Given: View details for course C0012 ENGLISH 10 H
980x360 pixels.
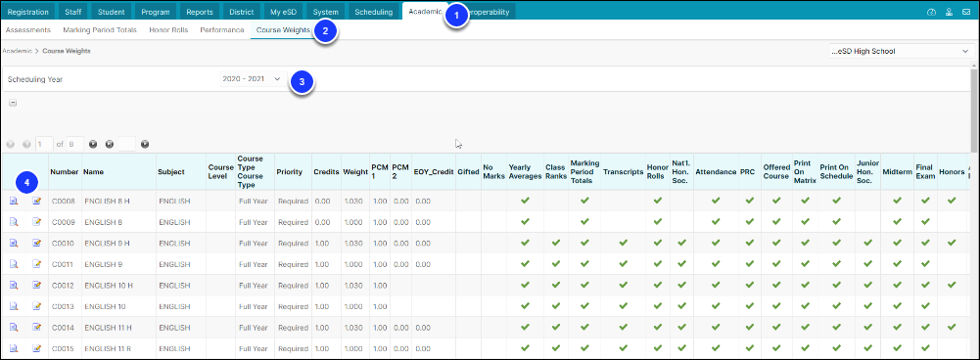Looking at the screenshot, I should pos(14,285).
